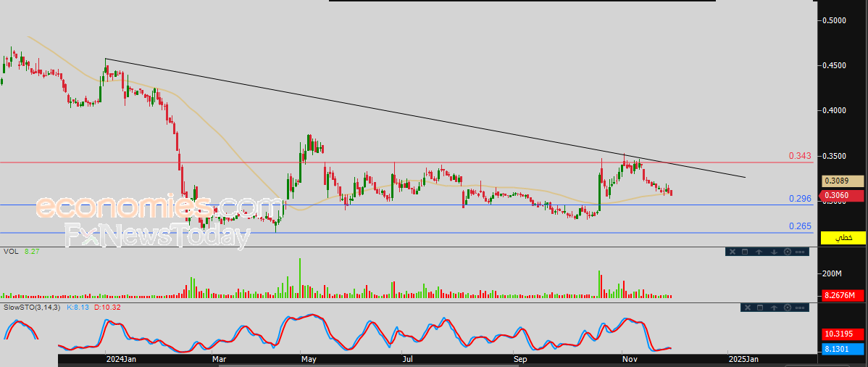
Task: Move the SlowSTO panel up
Action: click(774, 308)
